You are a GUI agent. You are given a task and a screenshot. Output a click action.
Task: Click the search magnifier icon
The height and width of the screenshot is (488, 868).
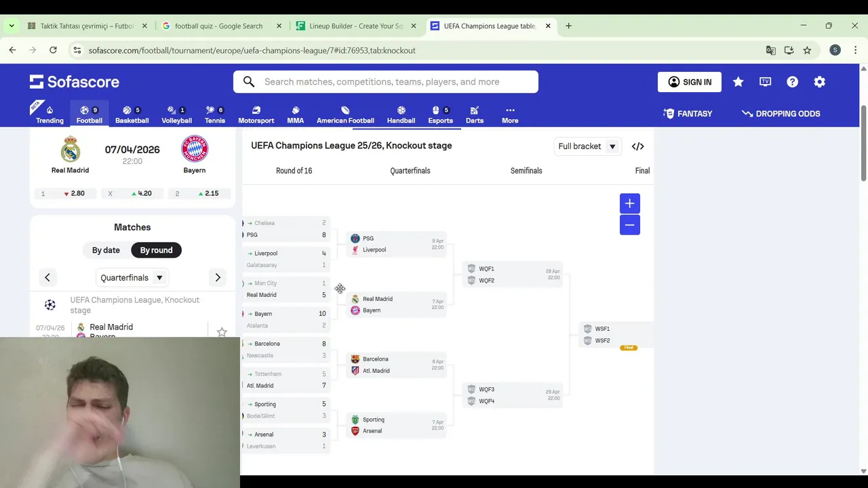click(x=249, y=82)
